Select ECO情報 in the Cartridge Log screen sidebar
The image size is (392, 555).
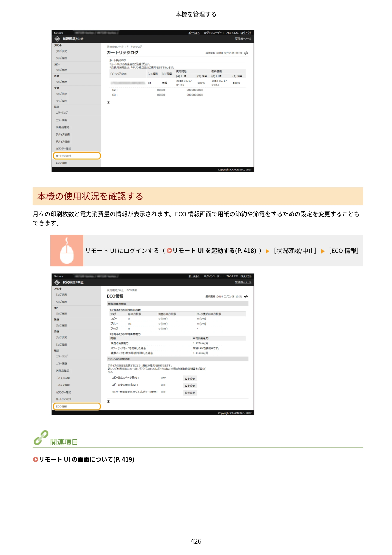pos(77,163)
